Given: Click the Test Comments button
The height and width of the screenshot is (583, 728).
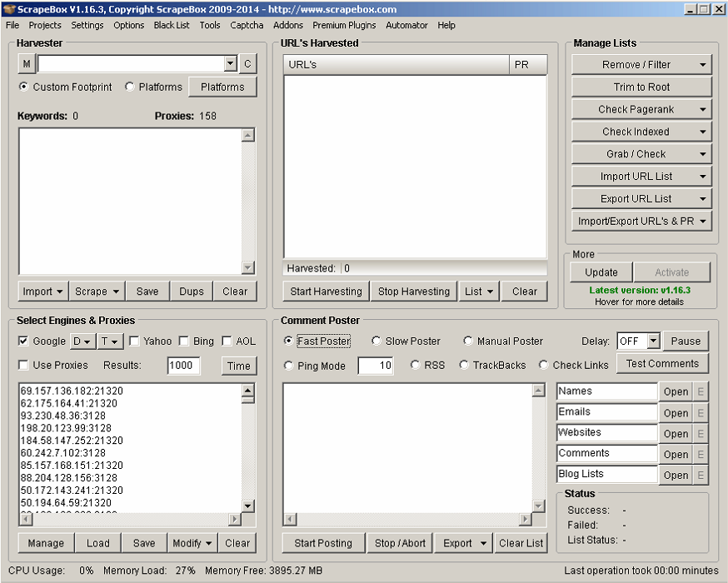Looking at the screenshot, I should (662, 363).
